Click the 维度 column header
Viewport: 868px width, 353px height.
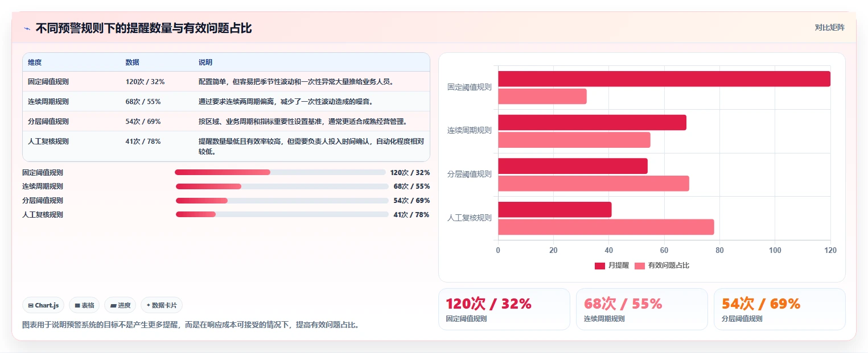click(35, 62)
